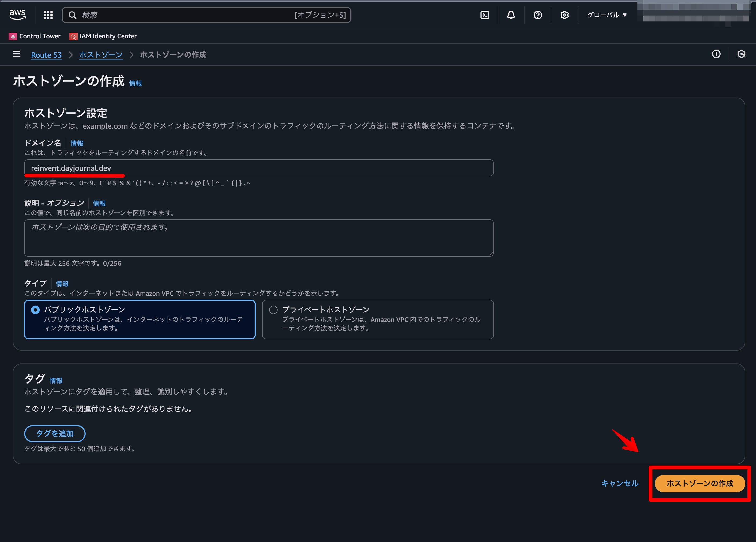Screen dimensions: 756x542
Task: Launch CloudShell from the top bar
Action: (x=485, y=15)
